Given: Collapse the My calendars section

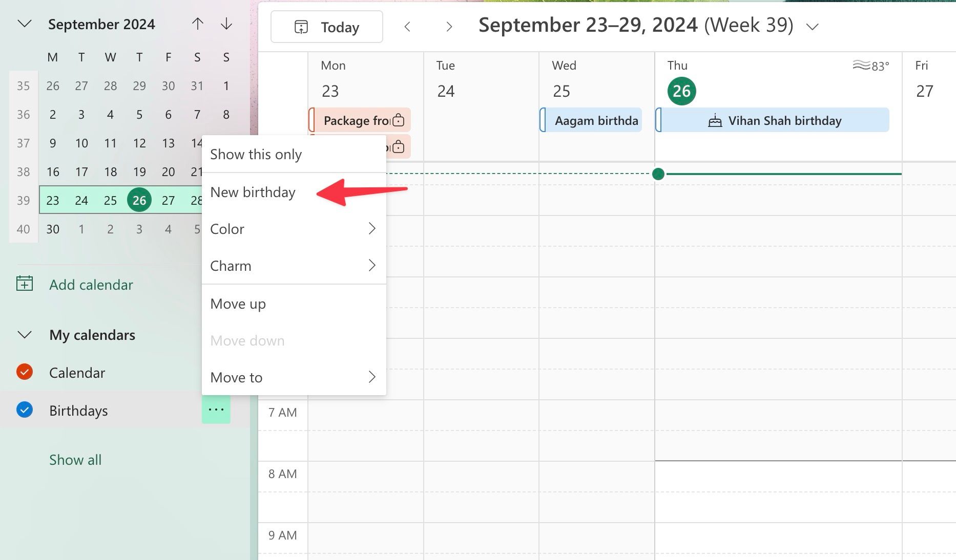Looking at the screenshot, I should (25, 335).
